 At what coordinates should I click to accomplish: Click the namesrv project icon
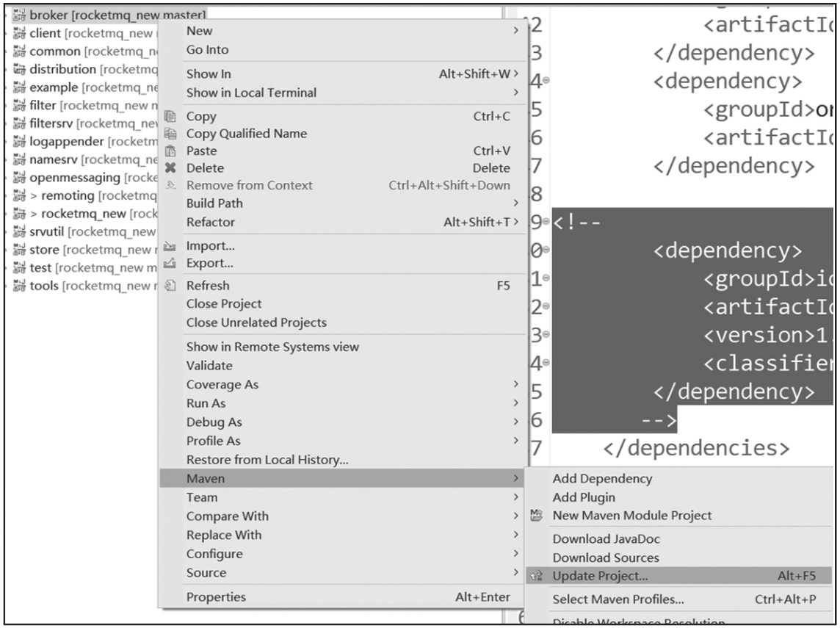pos(19,159)
